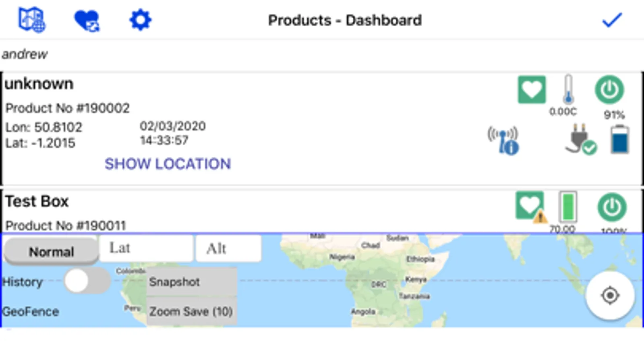The height and width of the screenshot is (362, 644).
Task: Open the map globe view icon
Action: tap(31, 19)
